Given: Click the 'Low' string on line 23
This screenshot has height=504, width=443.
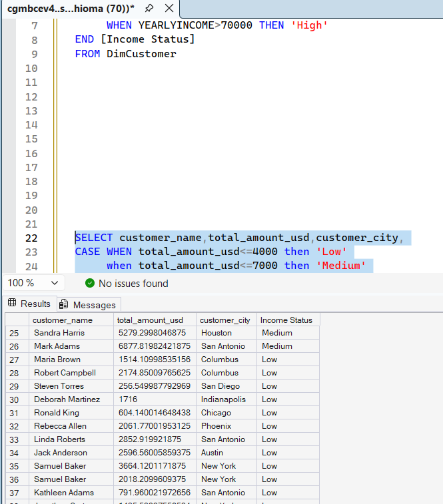Looking at the screenshot, I should click(331, 252).
